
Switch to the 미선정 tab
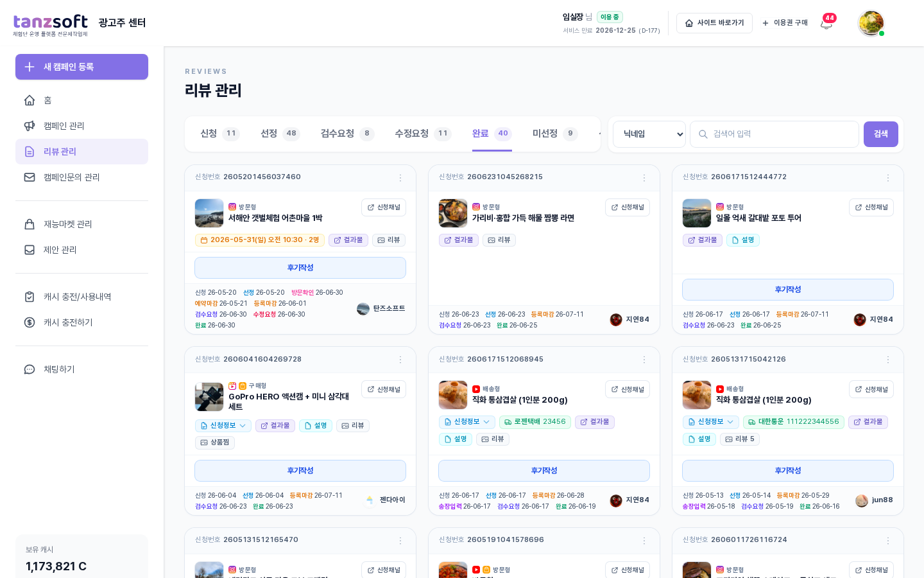coord(555,134)
